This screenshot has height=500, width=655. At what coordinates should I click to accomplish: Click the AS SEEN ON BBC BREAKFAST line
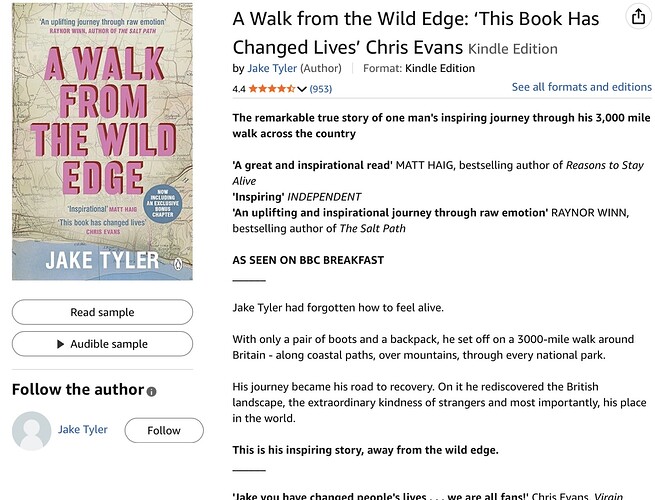tap(308, 260)
